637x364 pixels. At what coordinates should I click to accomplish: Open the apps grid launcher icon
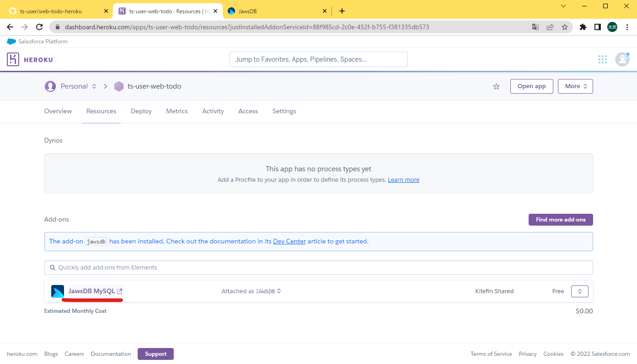(x=603, y=59)
